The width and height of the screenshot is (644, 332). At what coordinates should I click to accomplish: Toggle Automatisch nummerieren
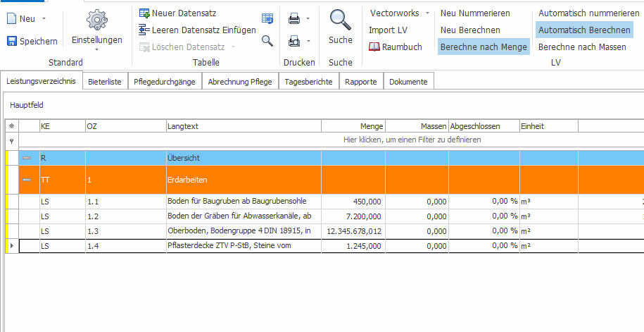[x=588, y=13]
